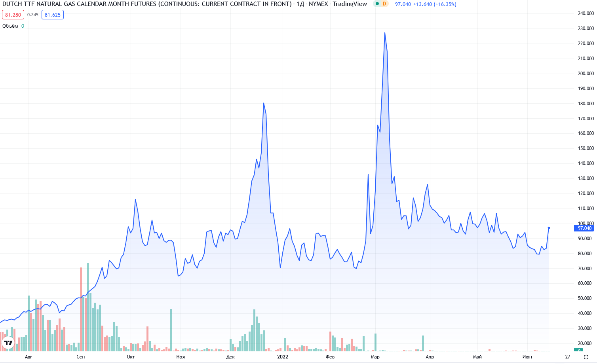Click the TradingView text in chart title
The width and height of the screenshot is (597, 364).
(x=350, y=4)
